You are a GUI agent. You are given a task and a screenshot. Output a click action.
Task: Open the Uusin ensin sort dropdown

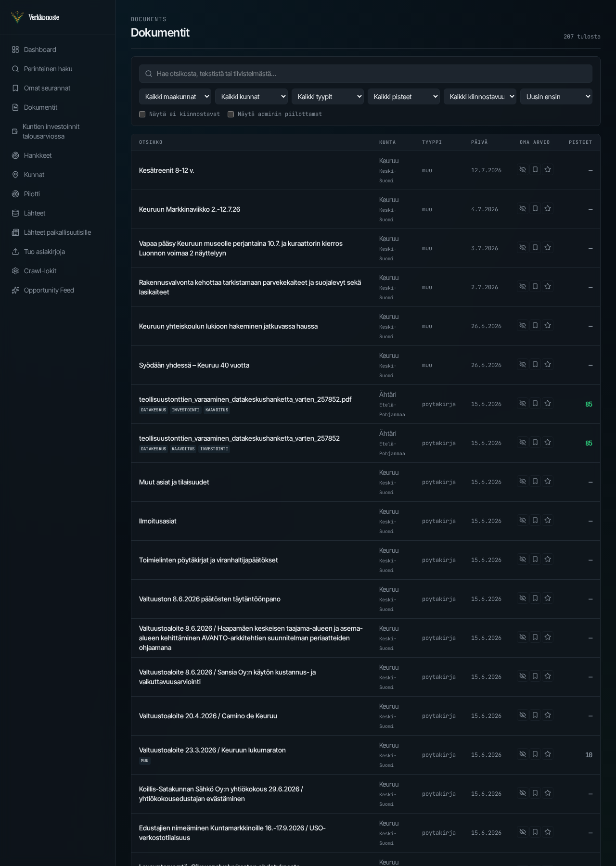click(x=556, y=97)
